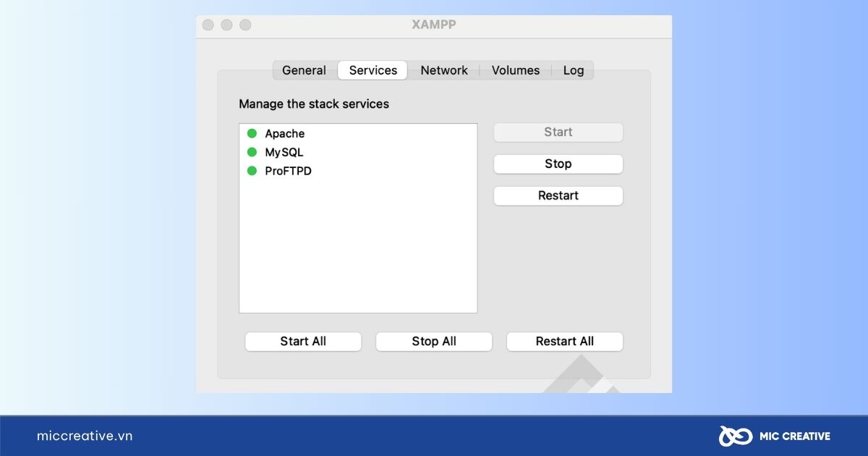Click Restart All button

coord(565,342)
